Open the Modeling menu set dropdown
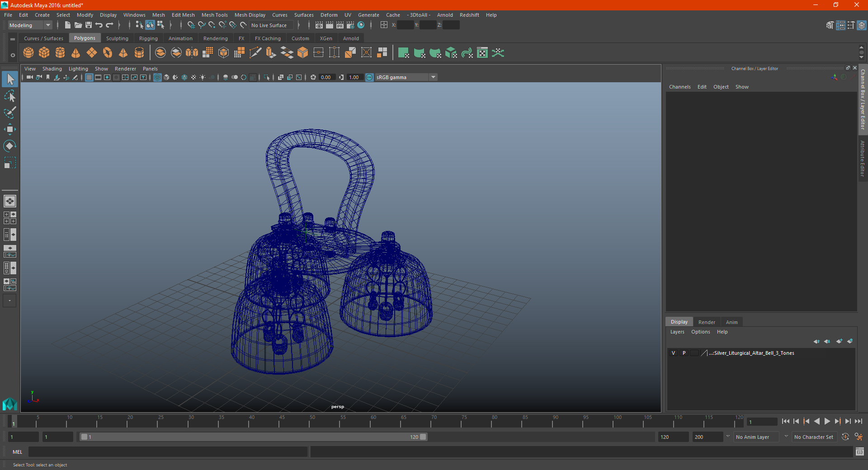Image resolution: width=868 pixels, height=470 pixels. click(30, 25)
